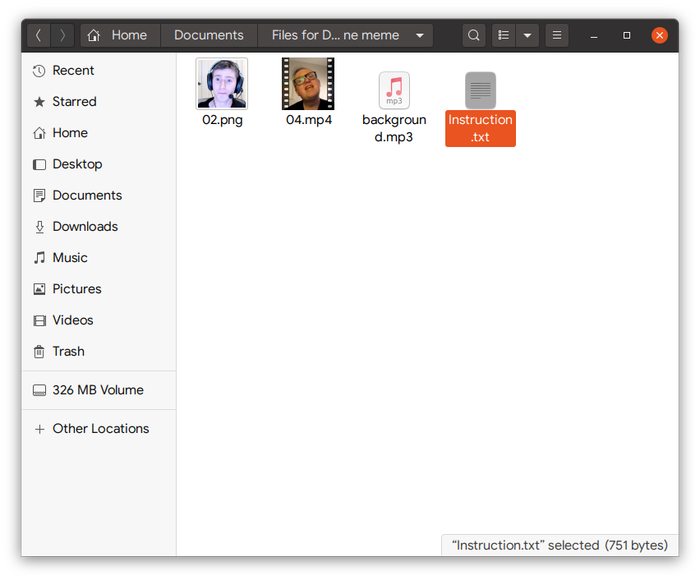Viewport: 700px width, 580px height.
Task: Click the Pictures sidebar icon
Action: (x=39, y=289)
